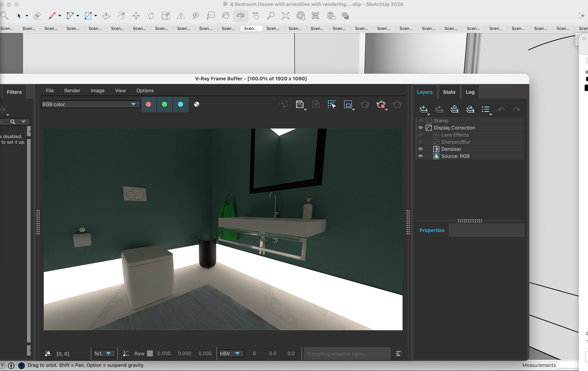
Task: Hide the Display Correction layer
Action: point(420,128)
